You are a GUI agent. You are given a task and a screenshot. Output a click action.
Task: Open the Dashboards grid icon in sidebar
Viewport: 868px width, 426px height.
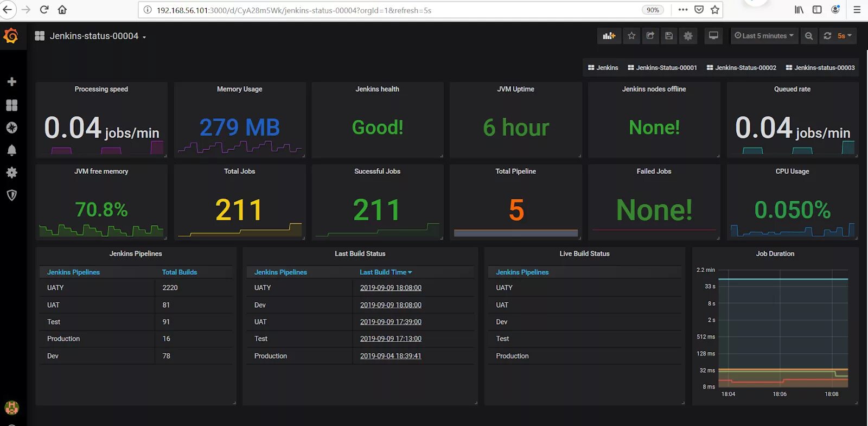[11, 105]
